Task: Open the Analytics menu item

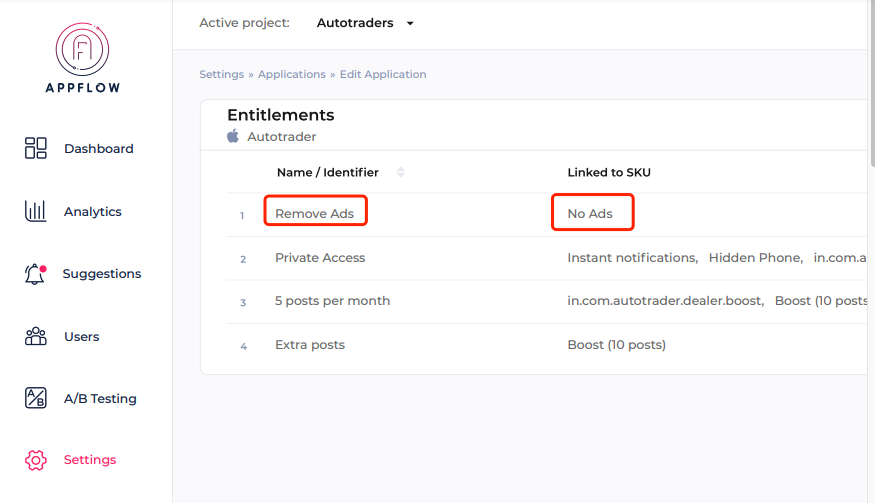Action: point(92,212)
